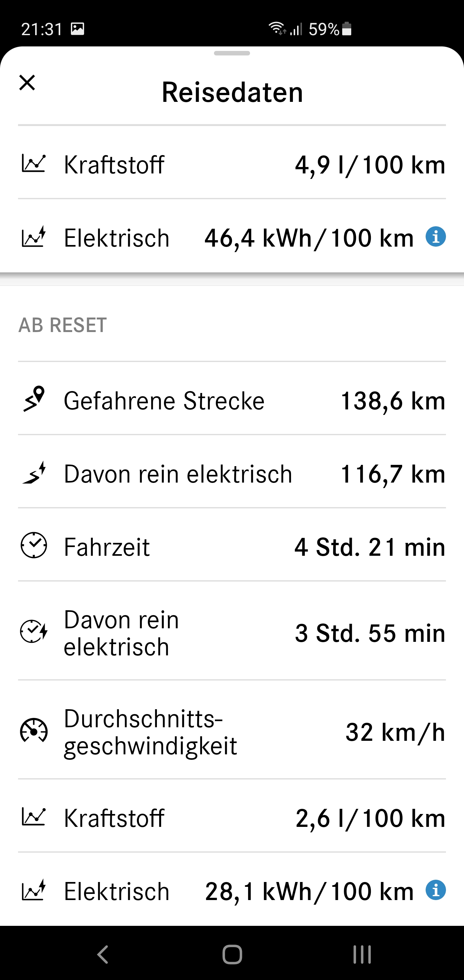The height and width of the screenshot is (980, 464).
Task: Tap the info icon next to 46,4 kWh
Action: click(x=435, y=237)
